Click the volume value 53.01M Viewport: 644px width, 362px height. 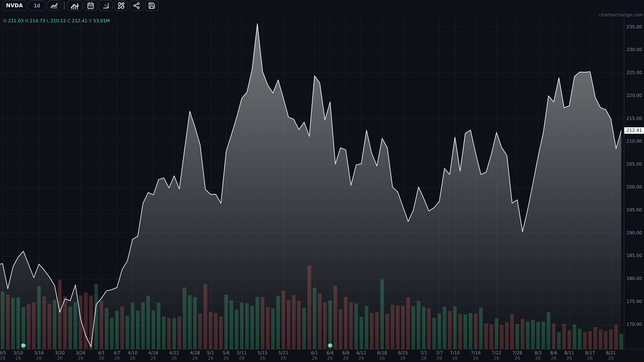point(101,21)
